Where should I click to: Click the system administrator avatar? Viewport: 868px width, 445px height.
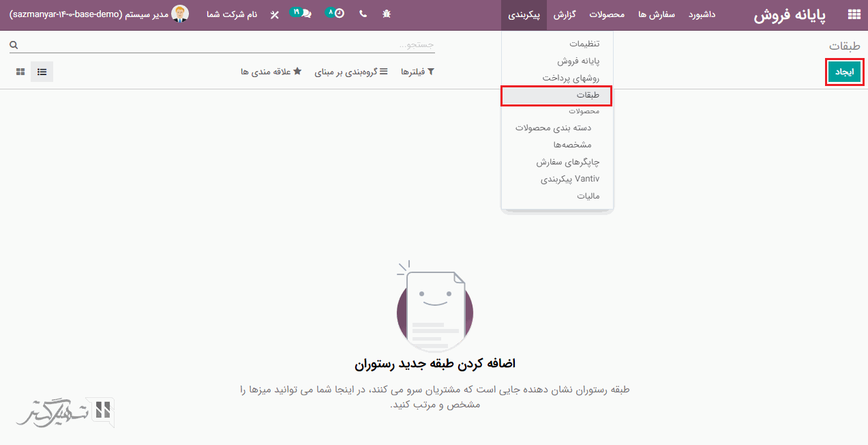coord(180,14)
